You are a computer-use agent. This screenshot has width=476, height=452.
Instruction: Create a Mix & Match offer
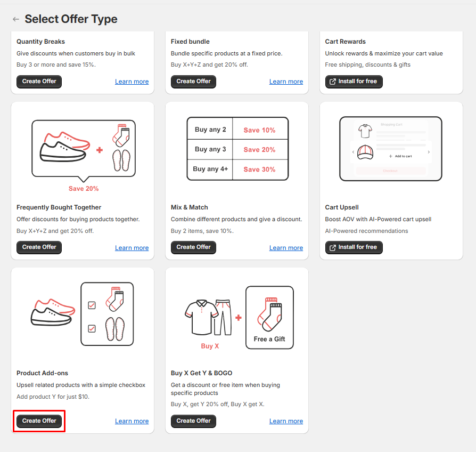[x=193, y=247]
